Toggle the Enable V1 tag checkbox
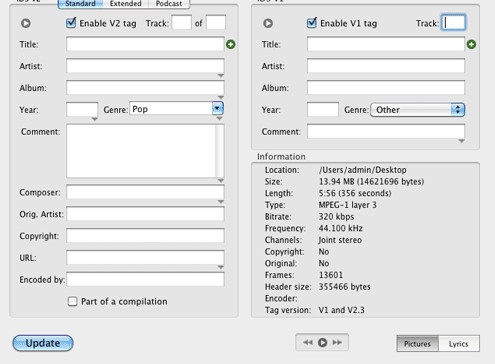 coord(312,23)
